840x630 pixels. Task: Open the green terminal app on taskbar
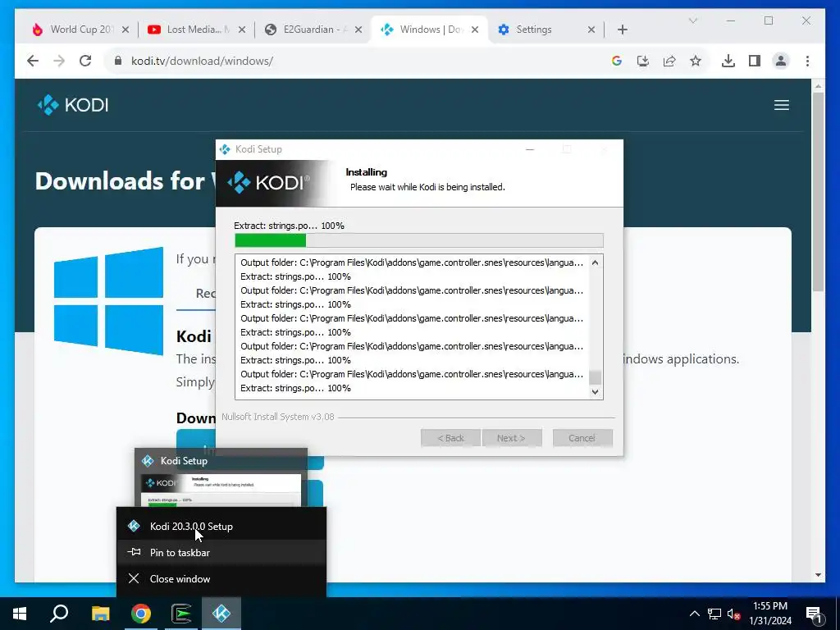[x=181, y=614]
